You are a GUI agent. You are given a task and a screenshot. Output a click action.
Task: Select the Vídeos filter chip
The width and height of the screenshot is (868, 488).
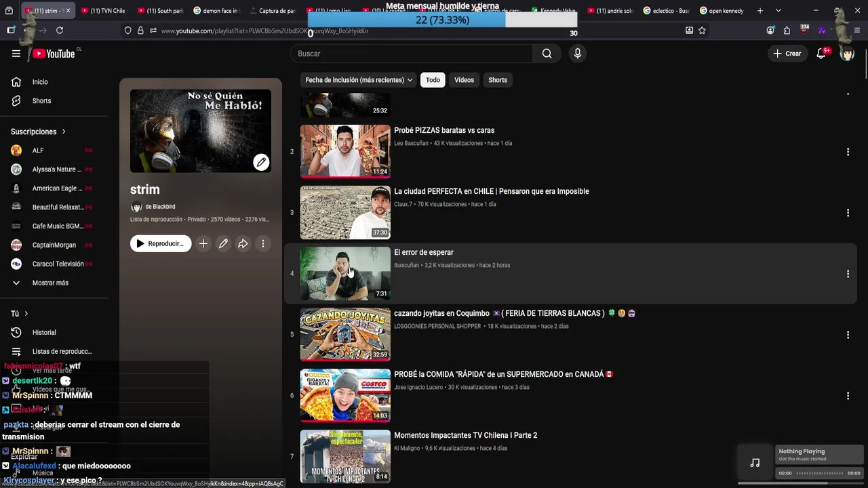(x=464, y=80)
